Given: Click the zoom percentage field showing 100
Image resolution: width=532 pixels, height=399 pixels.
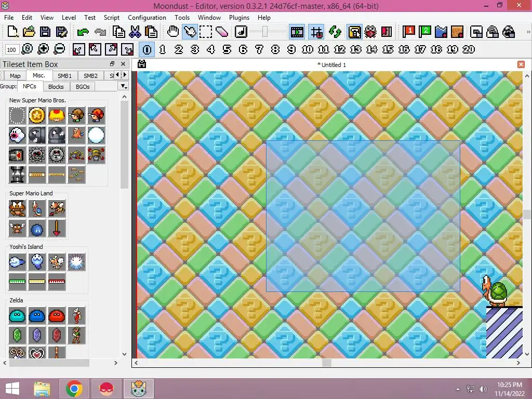Looking at the screenshot, I should tap(11, 49).
